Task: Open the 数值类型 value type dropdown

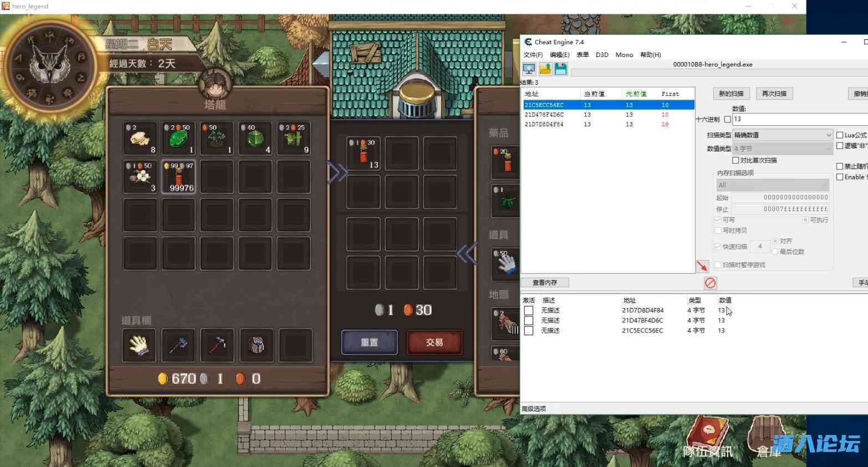Action: pyautogui.click(x=782, y=148)
